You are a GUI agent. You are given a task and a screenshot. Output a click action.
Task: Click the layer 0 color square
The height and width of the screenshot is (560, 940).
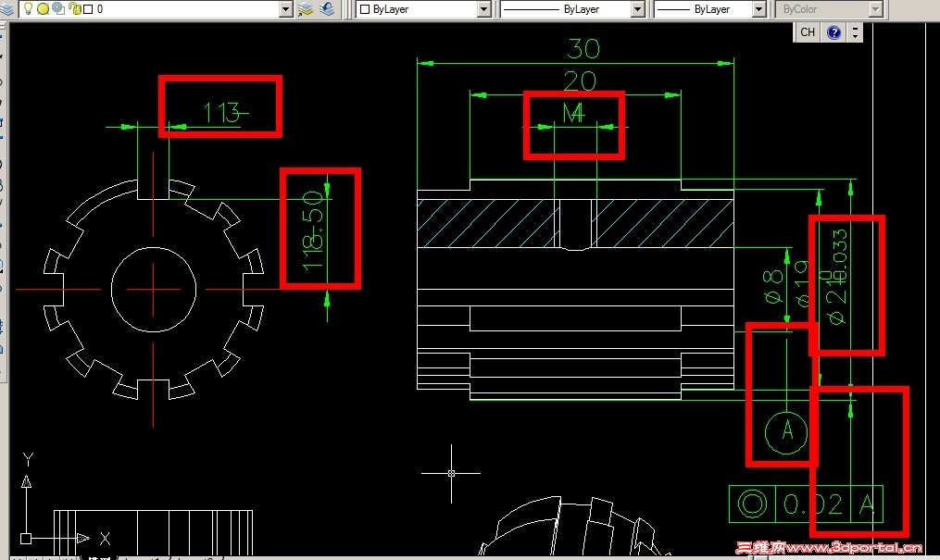pos(88,9)
